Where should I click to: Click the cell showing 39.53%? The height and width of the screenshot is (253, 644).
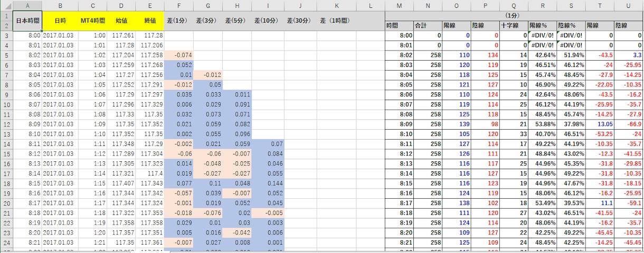pyautogui.click(x=571, y=203)
